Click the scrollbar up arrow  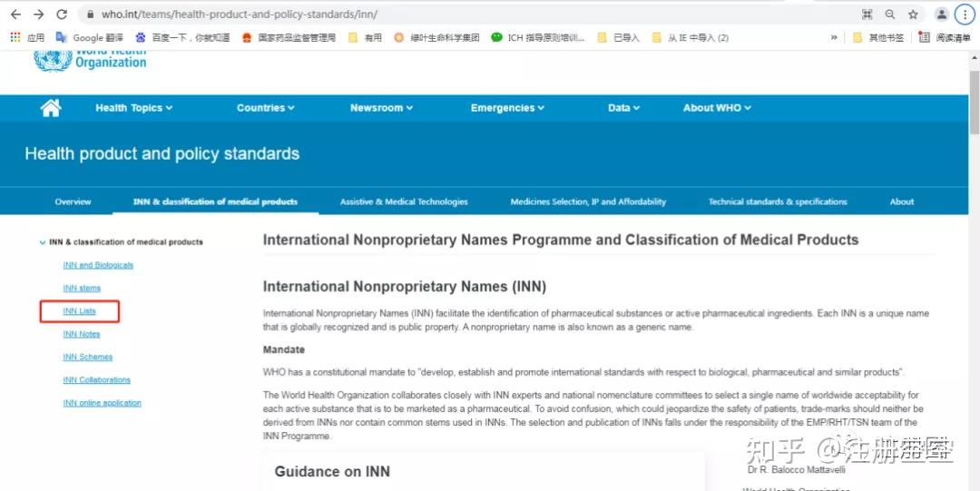coord(975,56)
